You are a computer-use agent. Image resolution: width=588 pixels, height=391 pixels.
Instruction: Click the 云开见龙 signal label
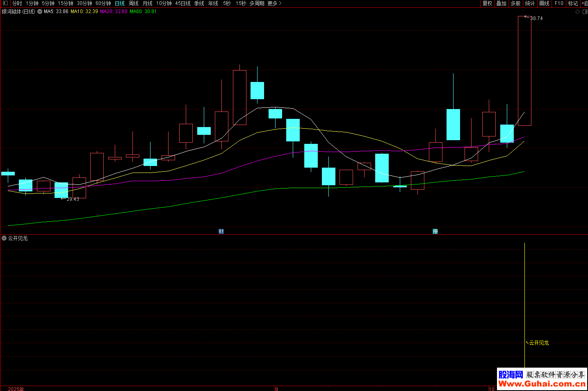coord(538,343)
